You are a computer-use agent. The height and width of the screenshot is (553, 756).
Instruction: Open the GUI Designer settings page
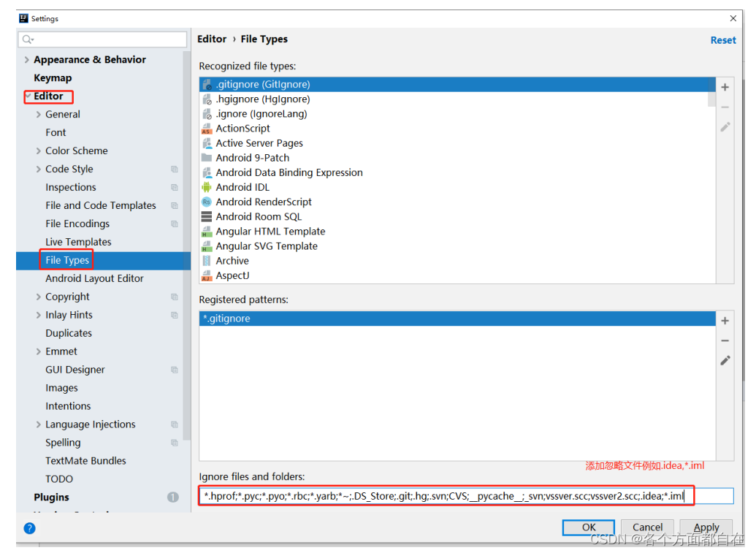pyautogui.click(x=75, y=370)
